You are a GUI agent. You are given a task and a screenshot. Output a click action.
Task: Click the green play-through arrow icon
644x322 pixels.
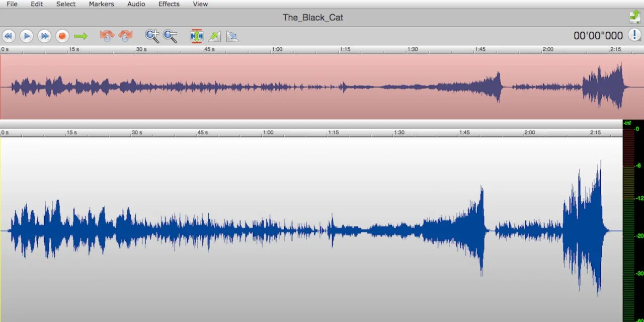pos(80,36)
